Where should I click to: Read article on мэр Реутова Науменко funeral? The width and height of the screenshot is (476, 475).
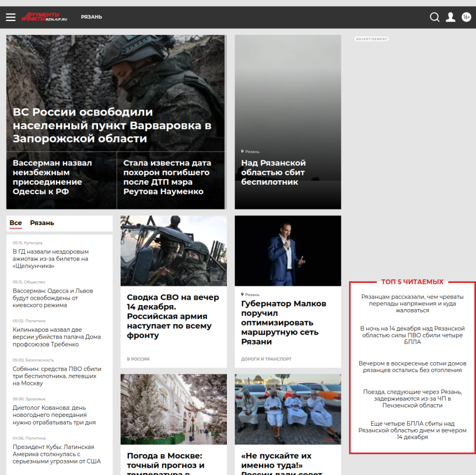(x=167, y=177)
